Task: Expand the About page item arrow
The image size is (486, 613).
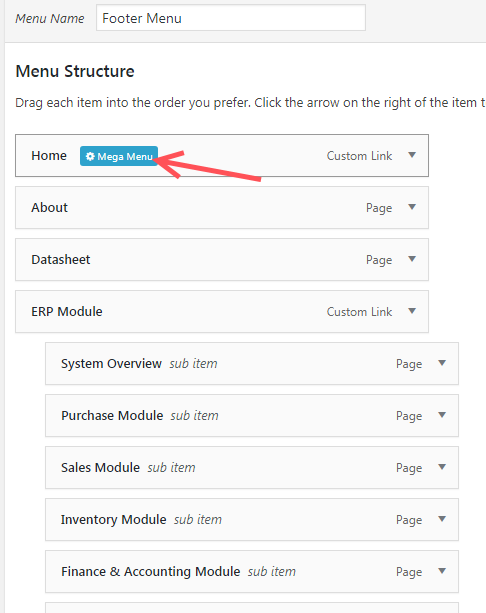Action: 412,207
